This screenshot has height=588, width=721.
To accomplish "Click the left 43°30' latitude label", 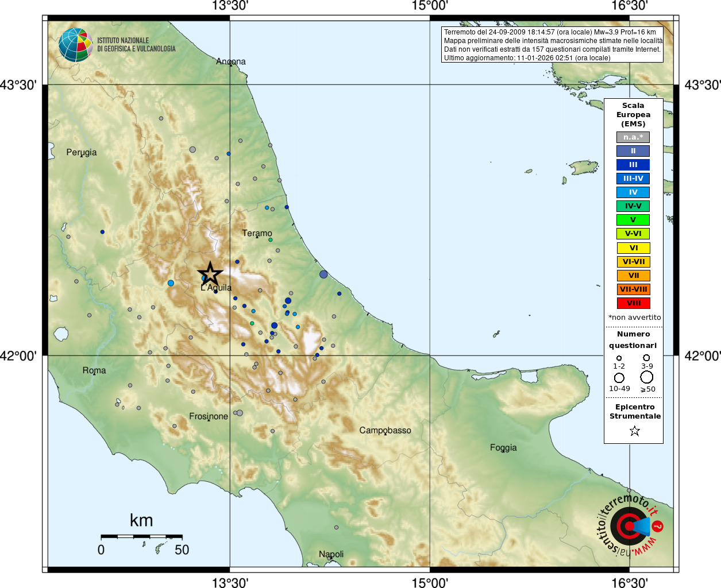I will (x=18, y=85).
